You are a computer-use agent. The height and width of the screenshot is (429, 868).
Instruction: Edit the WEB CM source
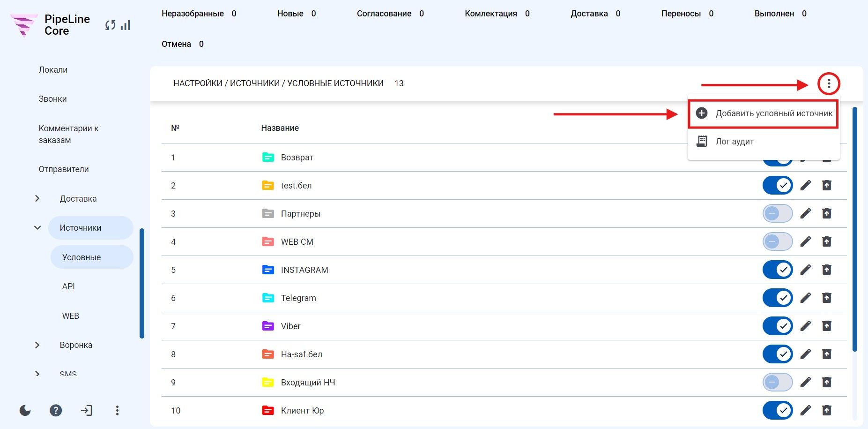[x=805, y=242]
